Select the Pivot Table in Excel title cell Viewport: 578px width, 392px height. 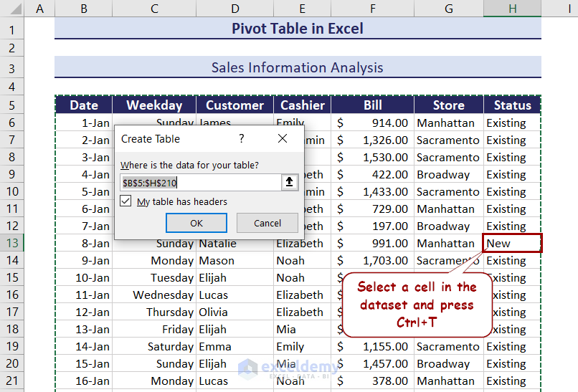coord(298,29)
